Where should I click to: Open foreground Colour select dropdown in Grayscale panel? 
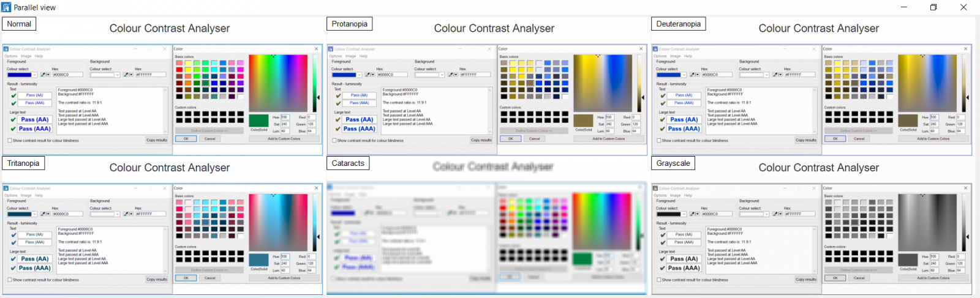tap(684, 214)
